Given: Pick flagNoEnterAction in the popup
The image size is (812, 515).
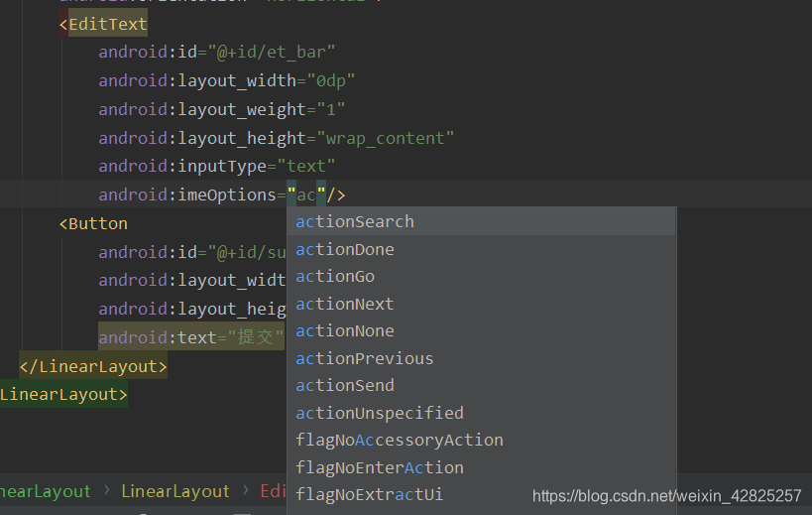Looking at the screenshot, I should (x=482, y=467).
